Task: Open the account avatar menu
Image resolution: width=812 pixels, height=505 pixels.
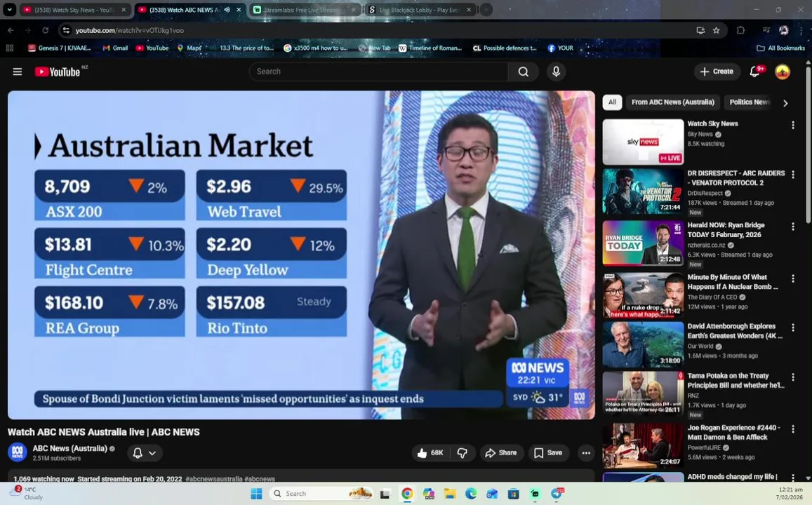Action: click(x=782, y=72)
